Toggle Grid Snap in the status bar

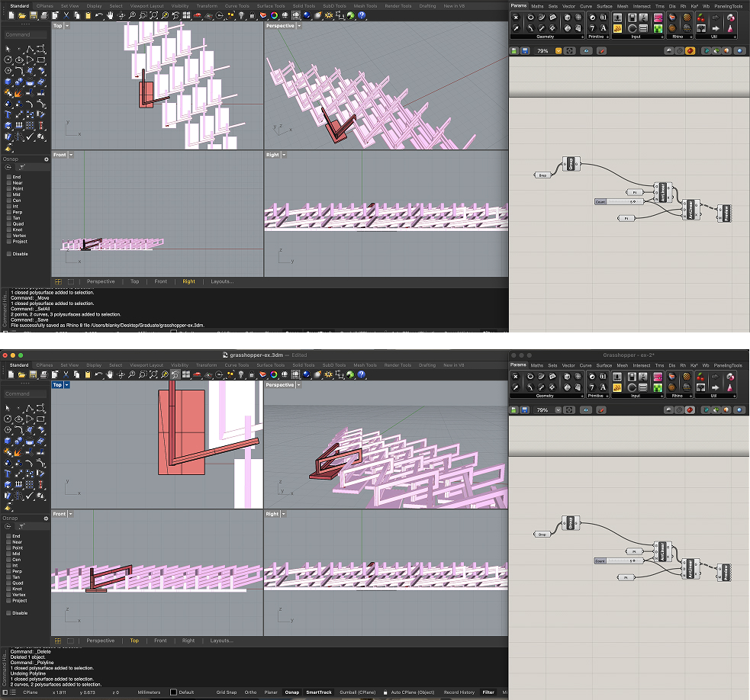pyautogui.click(x=226, y=692)
